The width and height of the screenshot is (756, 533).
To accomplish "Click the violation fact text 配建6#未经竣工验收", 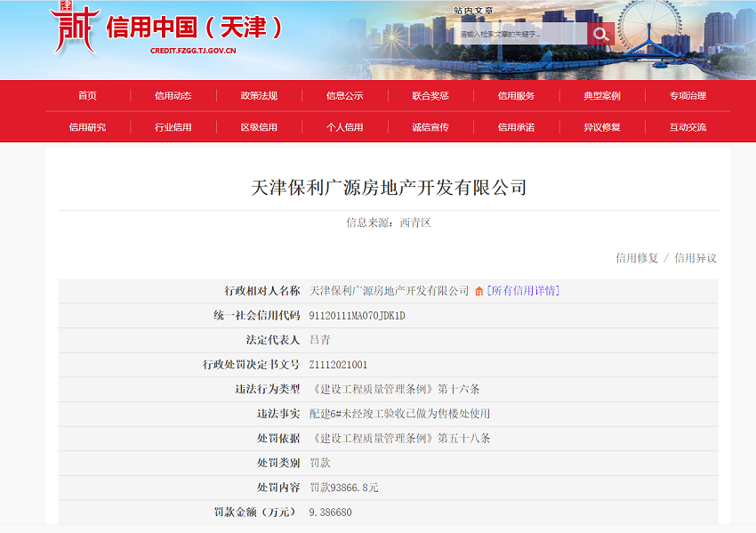I will coord(399,414).
